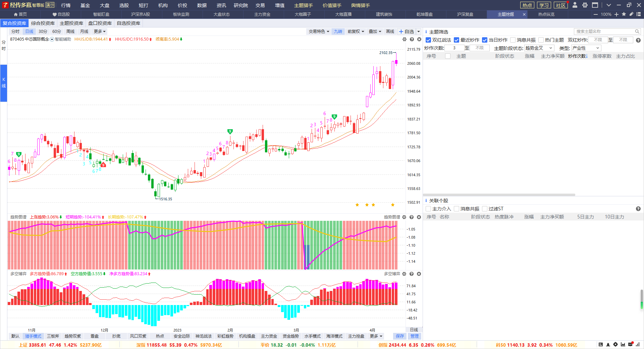
Task: Open 类型 dropdown showing 产业性
Action: [586, 48]
